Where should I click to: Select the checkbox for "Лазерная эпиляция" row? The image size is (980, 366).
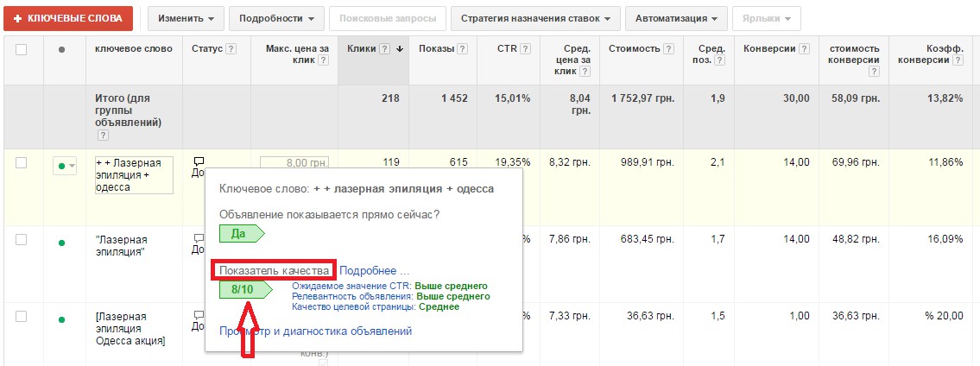(x=22, y=239)
